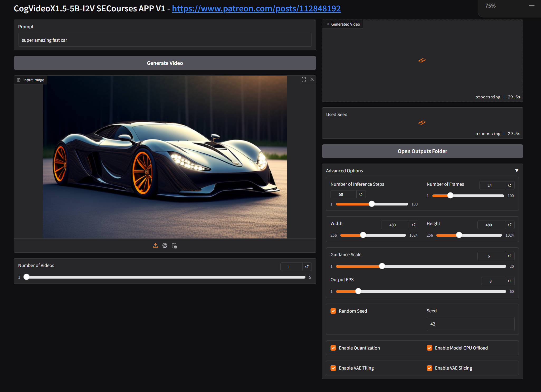Remove the input image with X icon
541x392 pixels.
312,79
